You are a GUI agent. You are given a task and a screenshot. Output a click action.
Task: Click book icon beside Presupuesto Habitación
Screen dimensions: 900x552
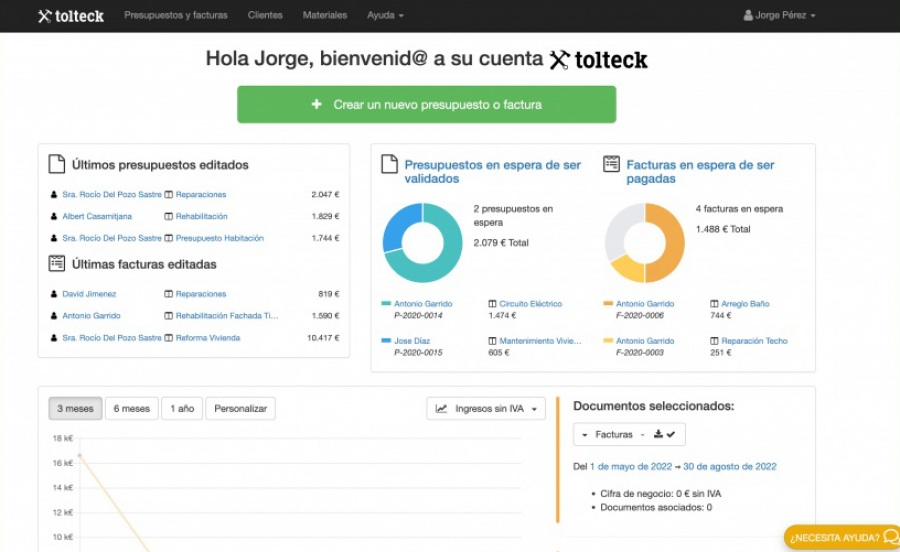pos(169,238)
